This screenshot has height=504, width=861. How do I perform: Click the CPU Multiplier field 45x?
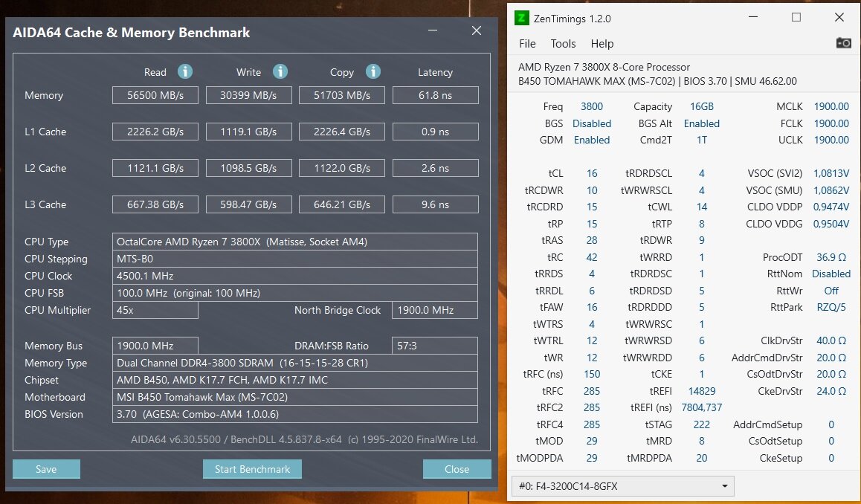tap(155, 310)
